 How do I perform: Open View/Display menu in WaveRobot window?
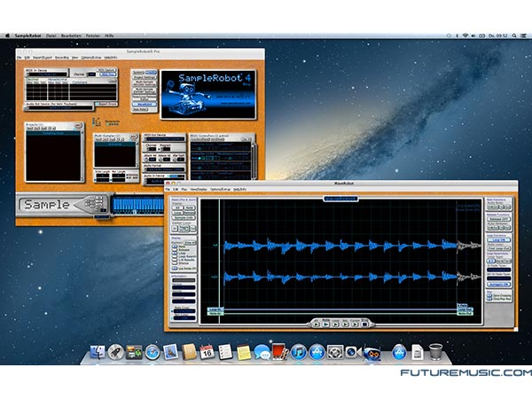coord(199,189)
